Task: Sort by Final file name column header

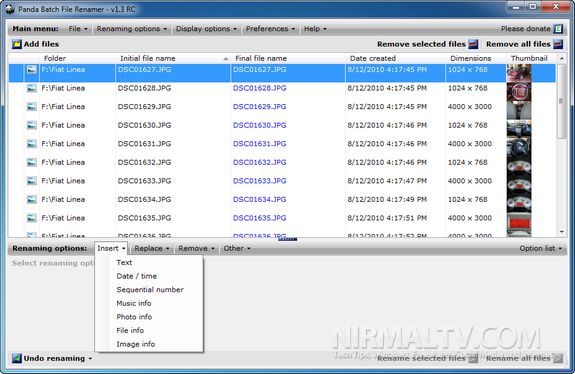Action: click(288, 58)
